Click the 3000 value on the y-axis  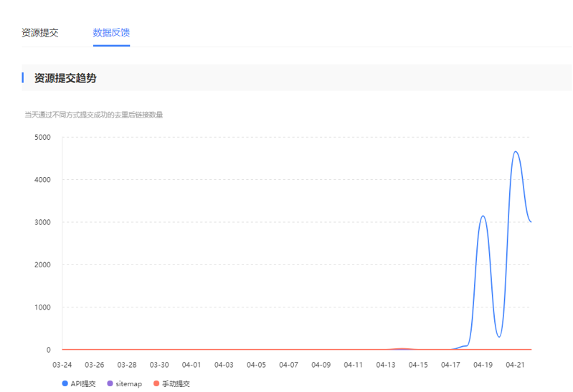(x=43, y=222)
